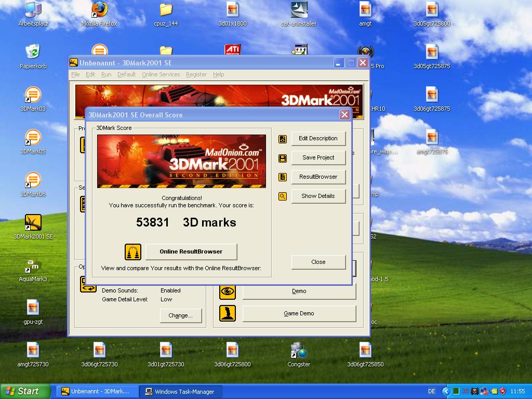Select the amgt725730 image file icon
The width and height of the screenshot is (532, 399).
[x=33, y=355]
